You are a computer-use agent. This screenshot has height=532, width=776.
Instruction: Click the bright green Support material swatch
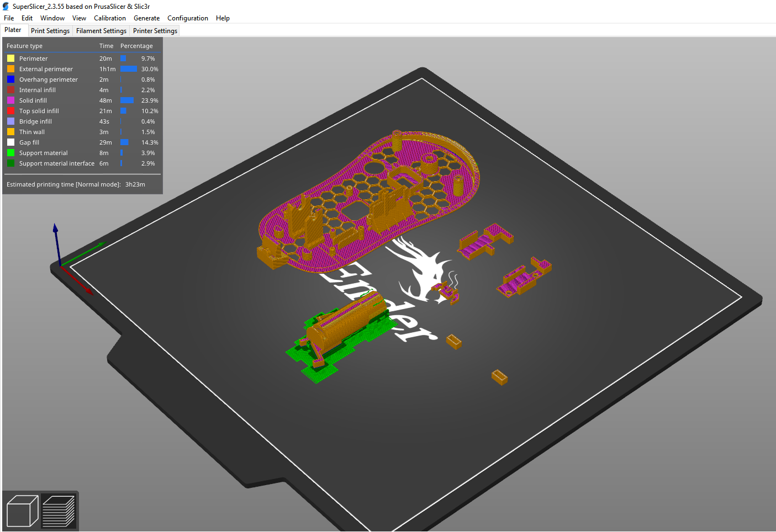[x=10, y=153]
